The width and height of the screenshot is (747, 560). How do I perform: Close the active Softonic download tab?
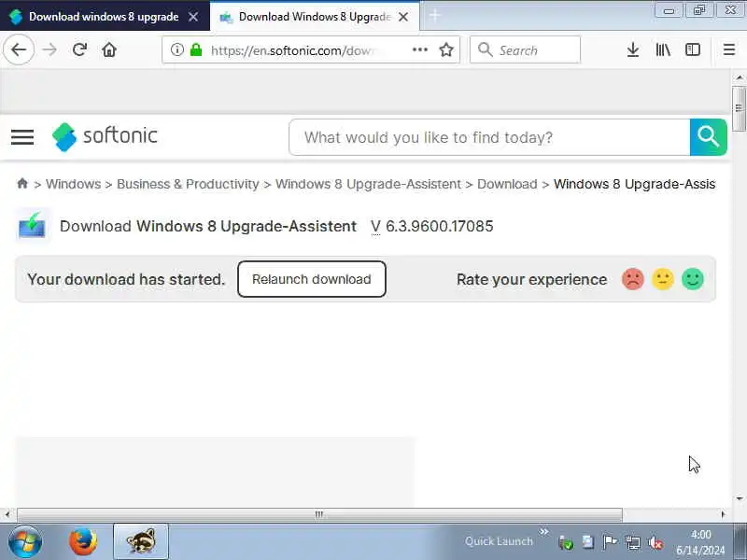403,17
